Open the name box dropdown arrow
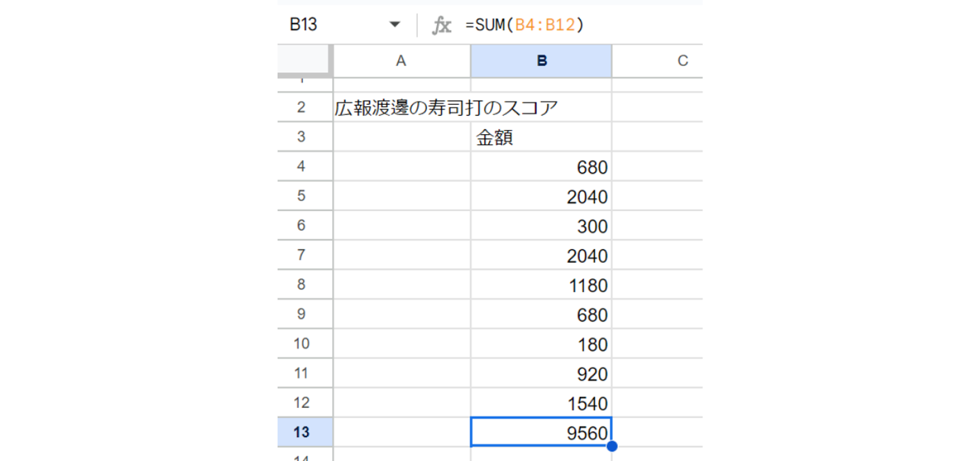This screenshot has width=980, height=461. [x=395, y=25]
